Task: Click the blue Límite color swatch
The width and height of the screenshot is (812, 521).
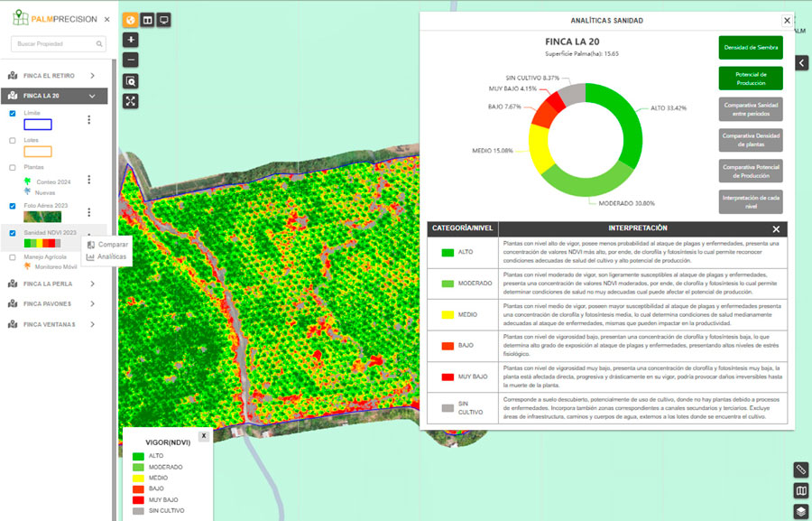Action: tap(37, 125)
